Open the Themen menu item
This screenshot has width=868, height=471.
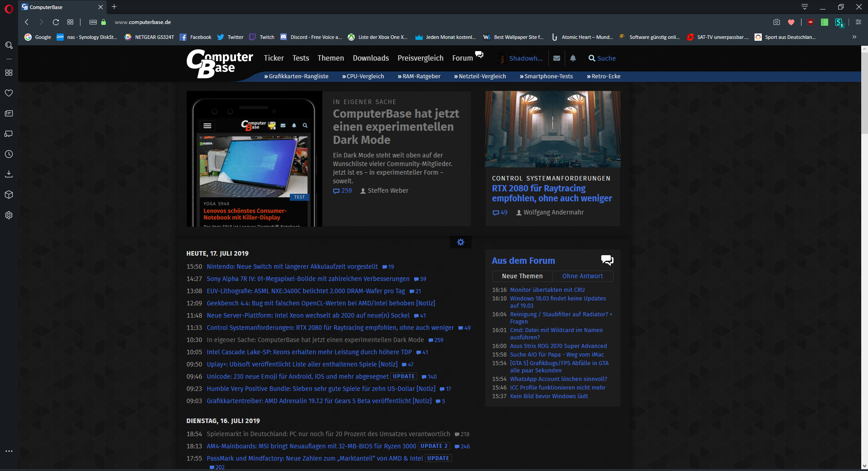(x=330, y=58)
